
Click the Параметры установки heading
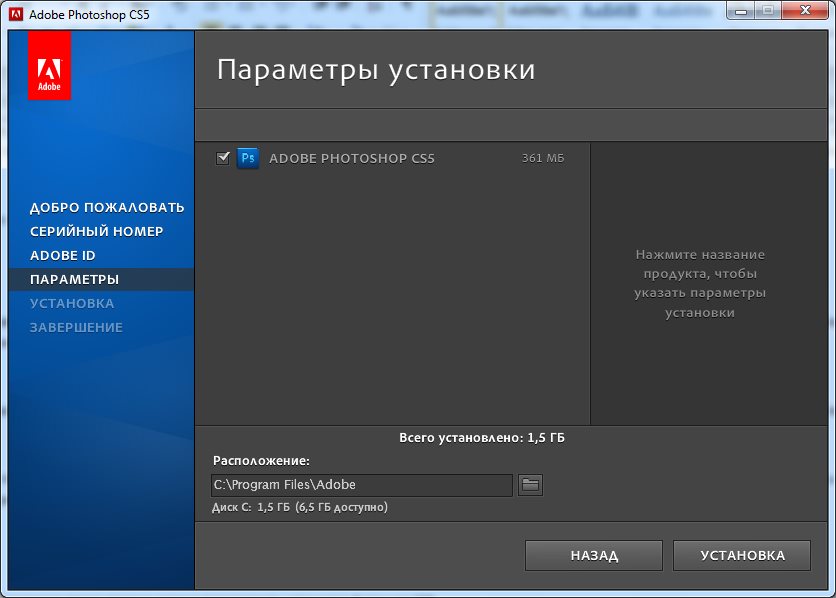(376, 70)
